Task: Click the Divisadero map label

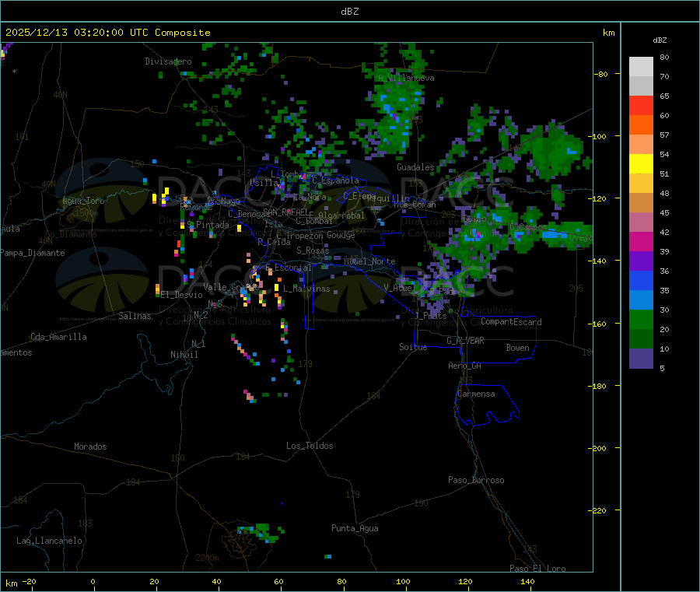Action: coord(168,61)
